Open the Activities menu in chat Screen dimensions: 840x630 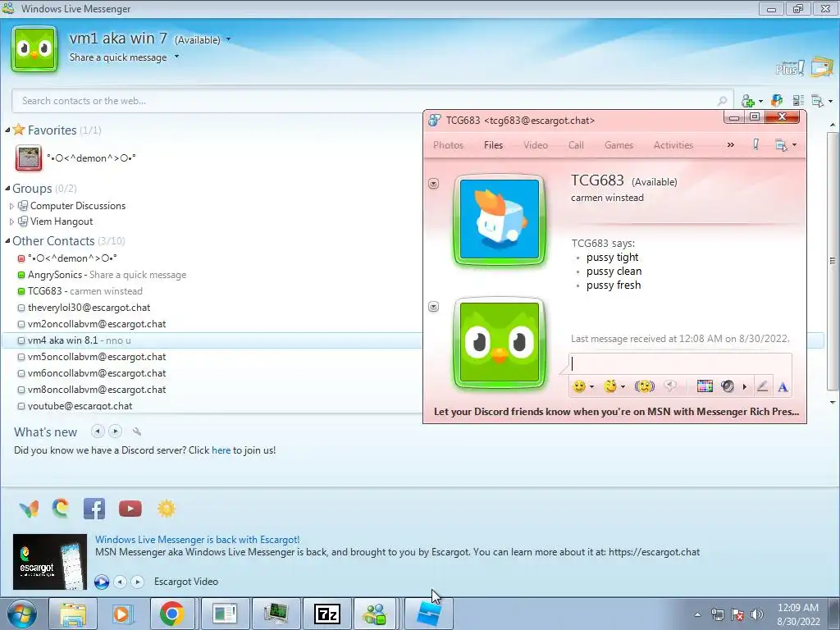coord(673,144)
